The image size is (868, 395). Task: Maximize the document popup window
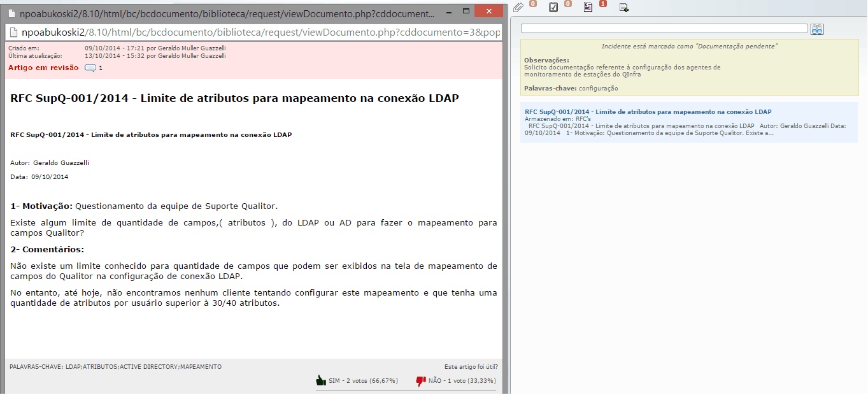(x=466, y=11)
